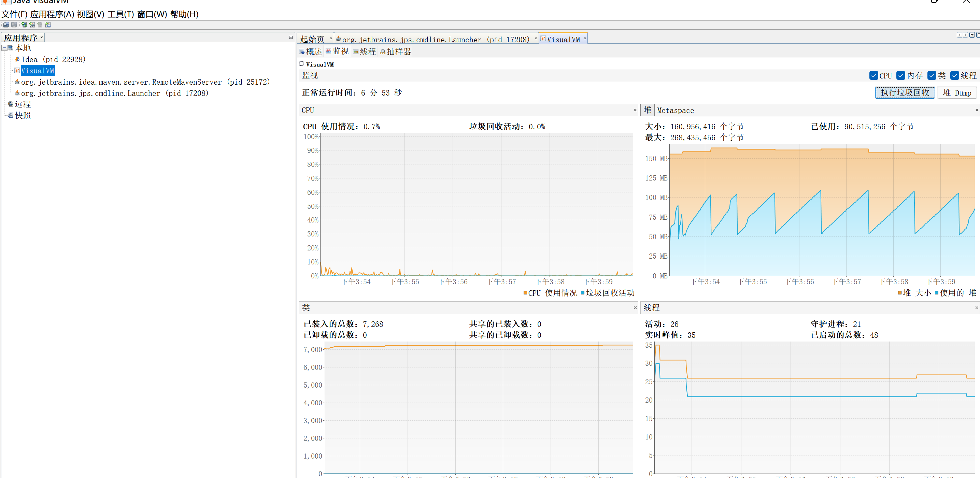The height and width of the screenshot is (478, 980).
Task: Toggle the 内存 memory checkbox
Action: point(900,75)
